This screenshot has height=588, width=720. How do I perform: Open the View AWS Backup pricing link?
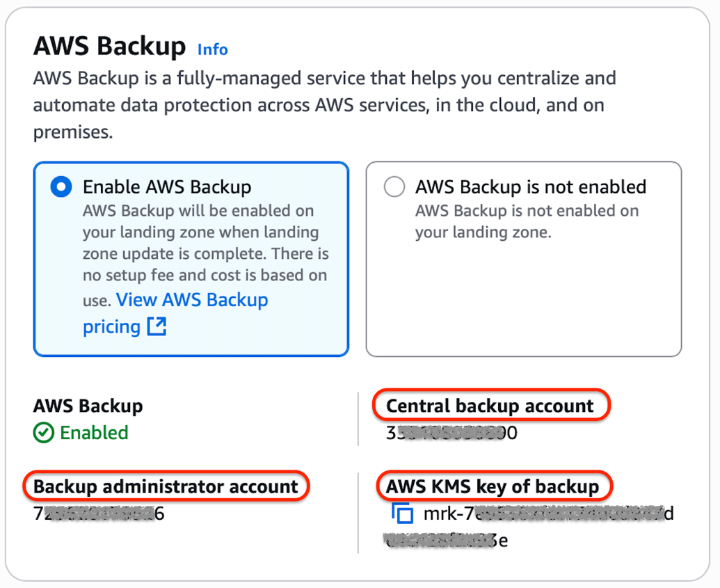point(193,300)
